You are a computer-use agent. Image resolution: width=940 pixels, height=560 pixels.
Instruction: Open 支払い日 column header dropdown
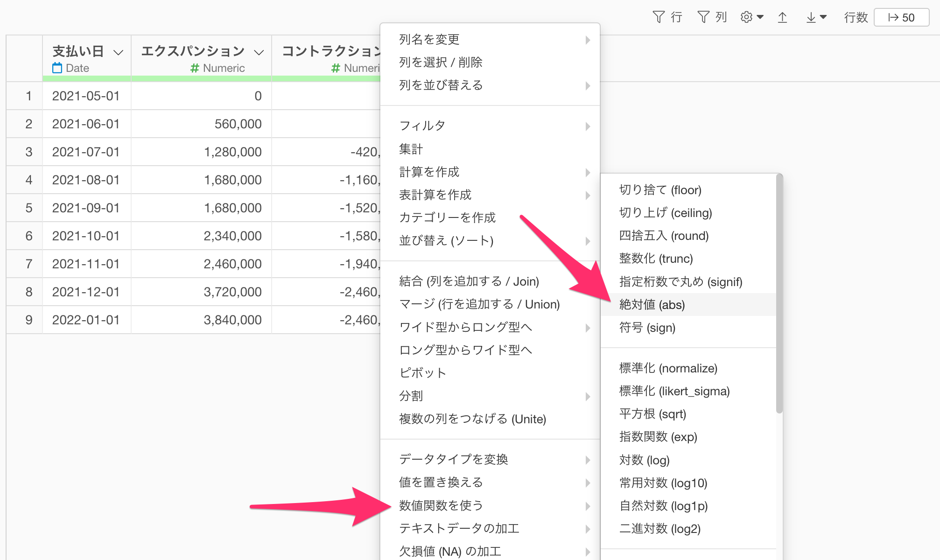(x=119, y=52)
